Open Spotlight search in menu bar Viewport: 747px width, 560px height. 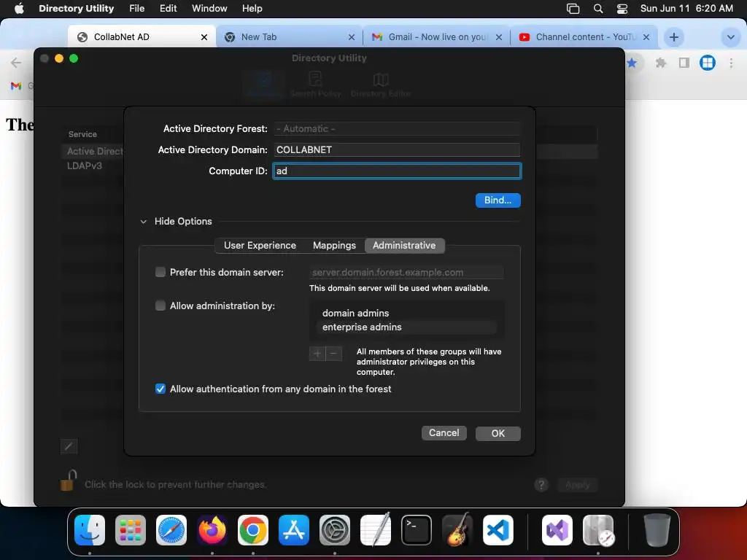[x=598, y=9]
